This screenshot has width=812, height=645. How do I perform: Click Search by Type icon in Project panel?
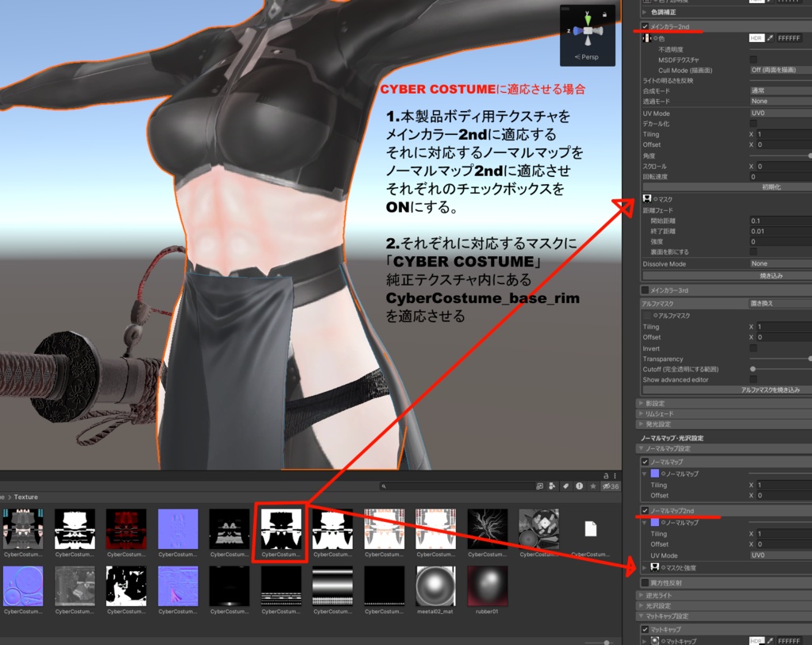point(552,486)
